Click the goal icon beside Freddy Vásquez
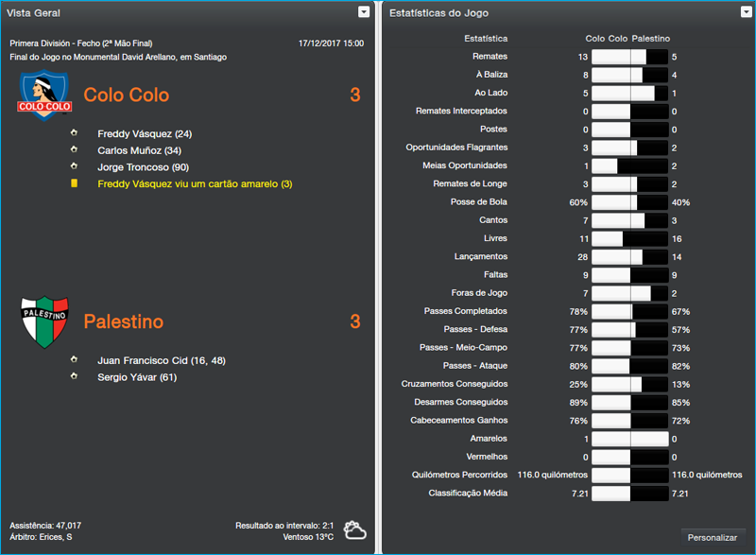756x555 pixels. tap(75, 133)
